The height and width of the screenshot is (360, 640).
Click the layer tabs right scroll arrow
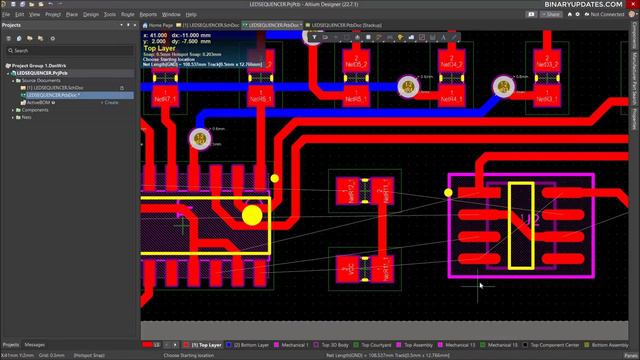(x=175, y=345)
